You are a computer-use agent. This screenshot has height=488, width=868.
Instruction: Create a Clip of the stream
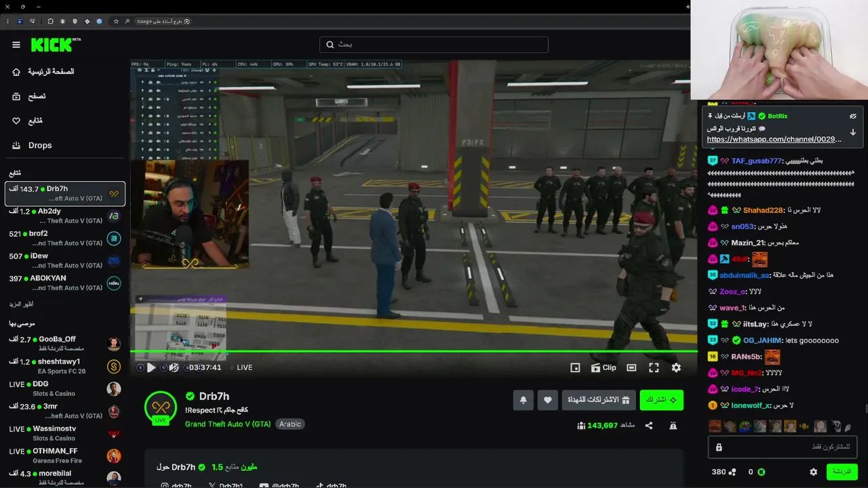tap(604, 367)
